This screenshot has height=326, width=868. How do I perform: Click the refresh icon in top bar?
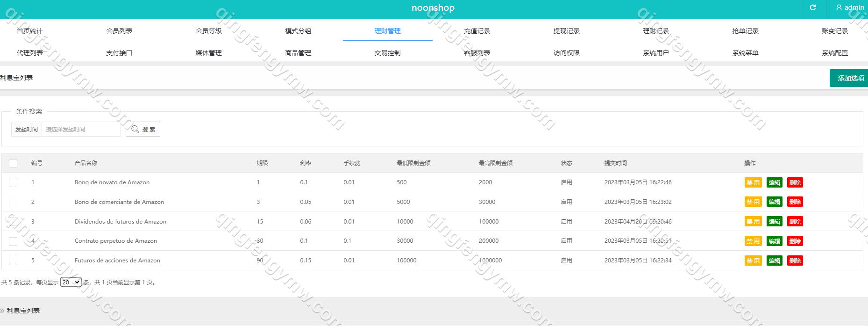tap(813, 7)
